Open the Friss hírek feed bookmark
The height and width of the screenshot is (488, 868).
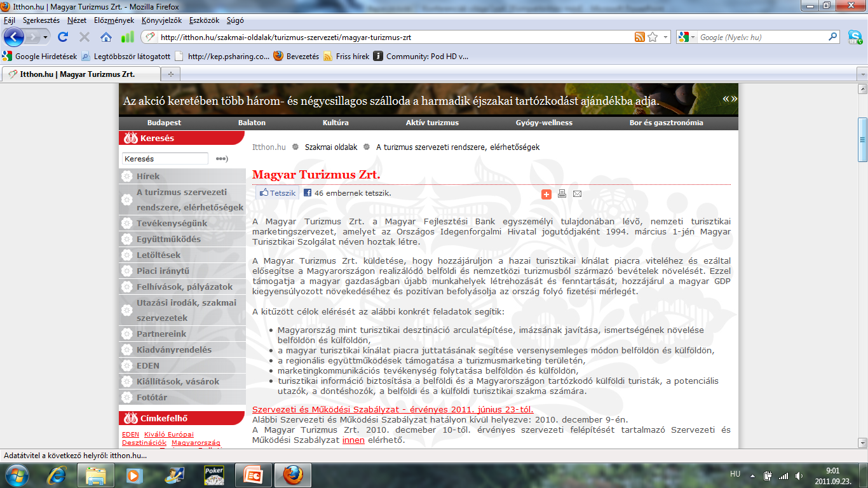pos(346,56)
